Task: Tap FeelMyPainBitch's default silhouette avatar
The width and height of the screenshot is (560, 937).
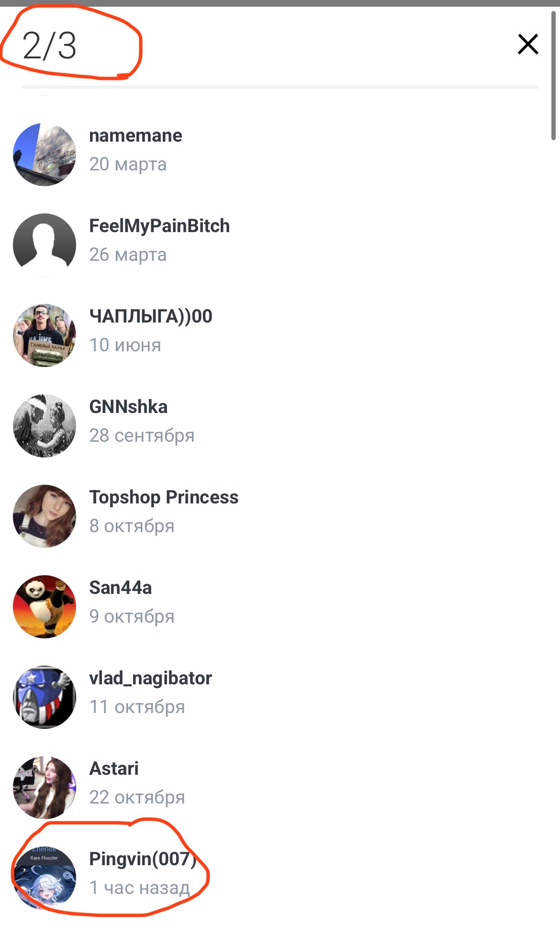Action: coord(45,245)
